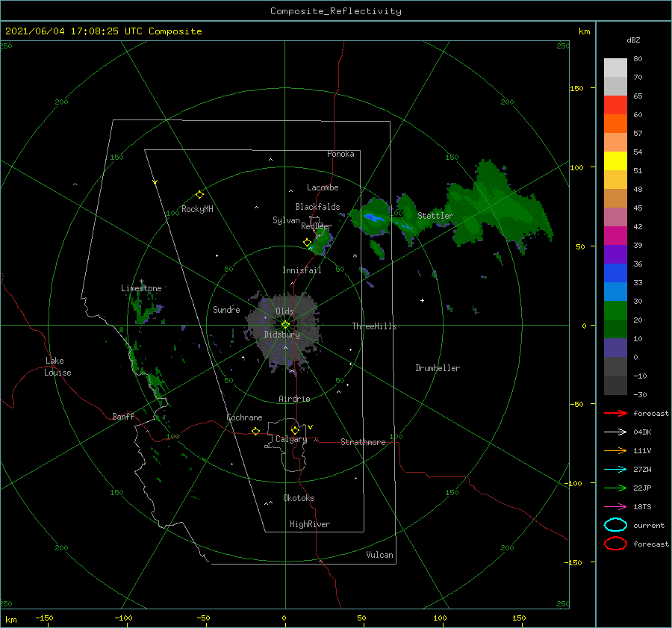Click the Sylvan label
This screenshot has width=672, height=628.
[286, 220]
